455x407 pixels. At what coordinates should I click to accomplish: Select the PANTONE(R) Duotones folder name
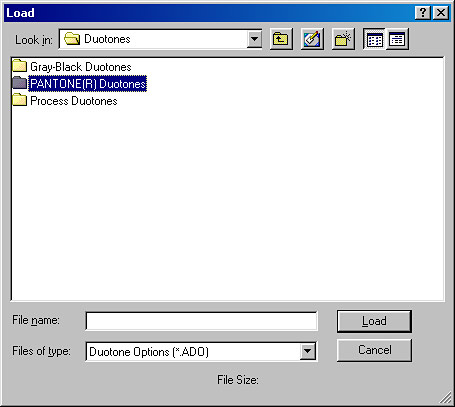88,84
